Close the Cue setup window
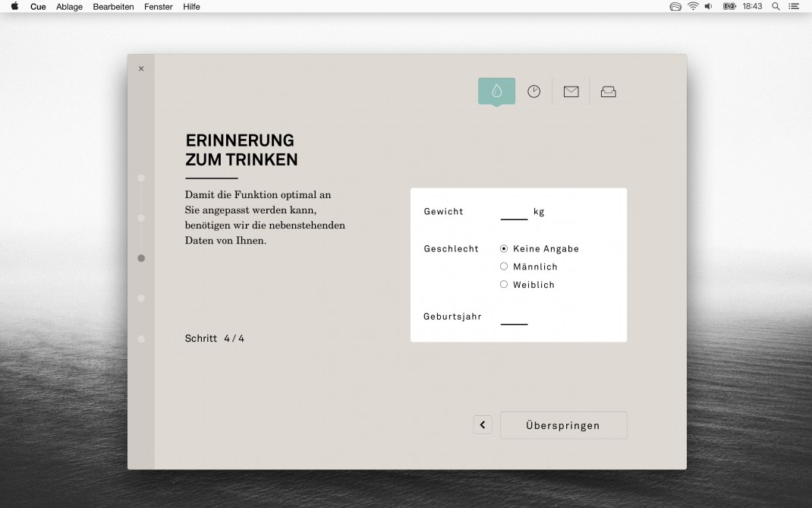The height and width of the screenshot is (508, 812). tap(141, 68)
